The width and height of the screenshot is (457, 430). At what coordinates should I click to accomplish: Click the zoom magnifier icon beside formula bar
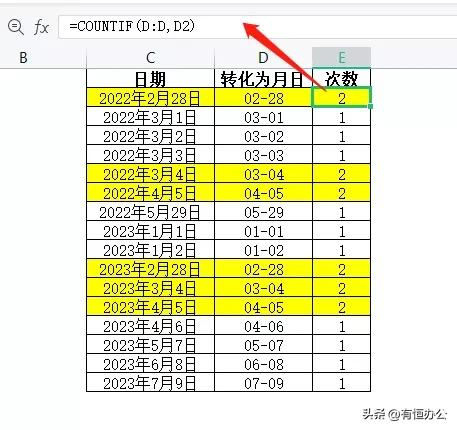(x=16, y=27)
